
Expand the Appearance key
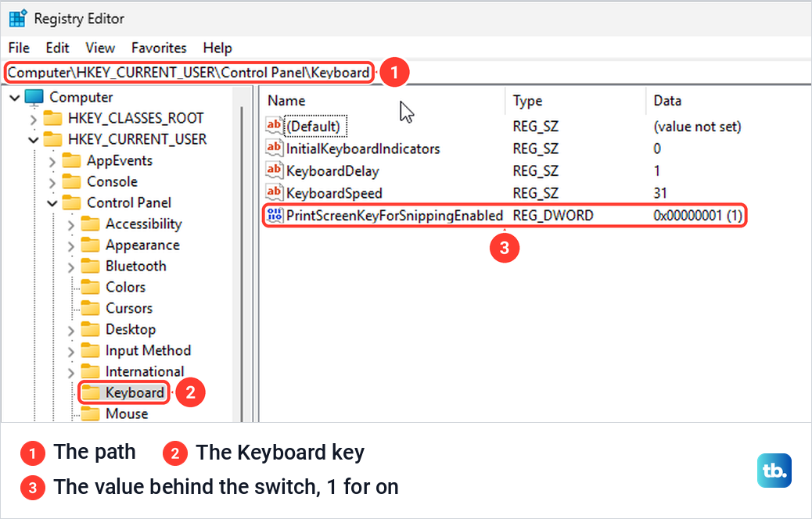pos(71,246)
